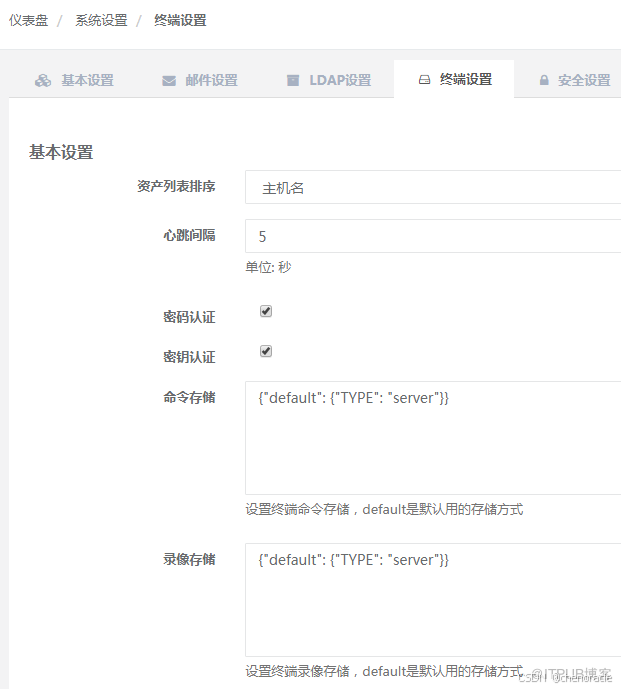Viewport: 621px width, 689px height.
Task: Click the LDAP设置 archive icon
Action: [293, 80]
